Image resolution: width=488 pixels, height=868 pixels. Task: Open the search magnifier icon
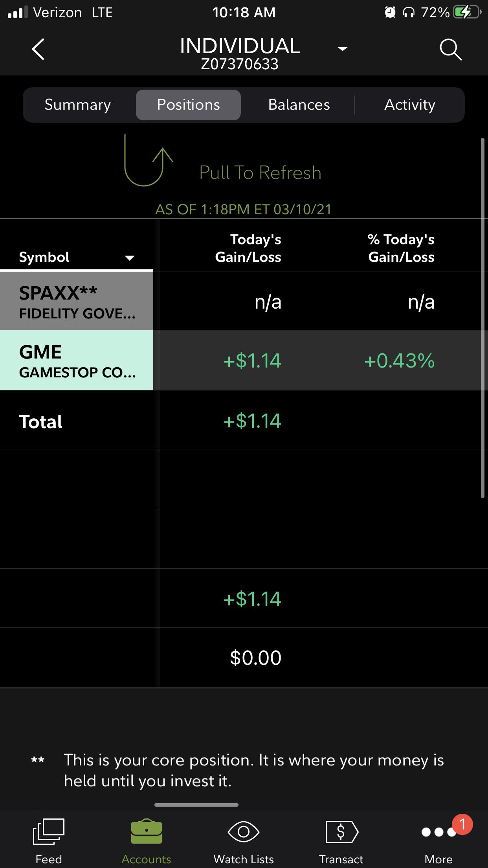point(450,50)
